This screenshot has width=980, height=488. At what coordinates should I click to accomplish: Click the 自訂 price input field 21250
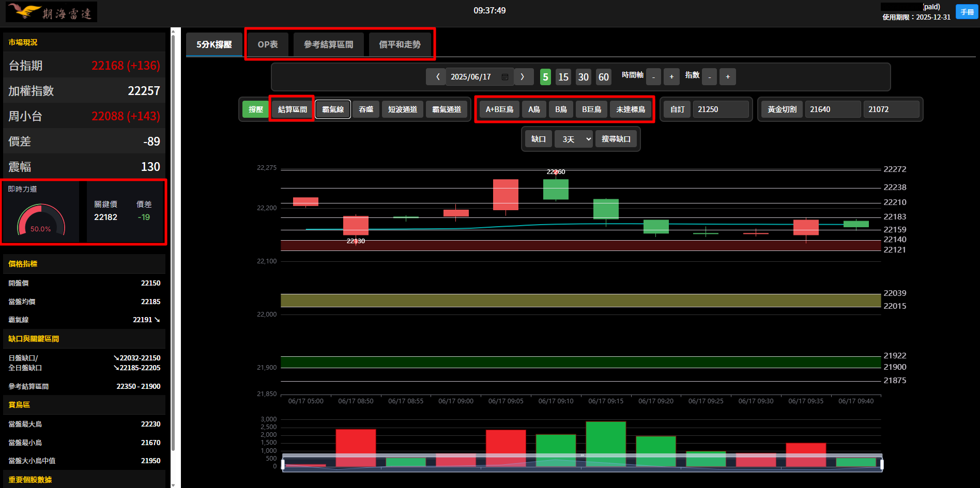pos(721,109)
